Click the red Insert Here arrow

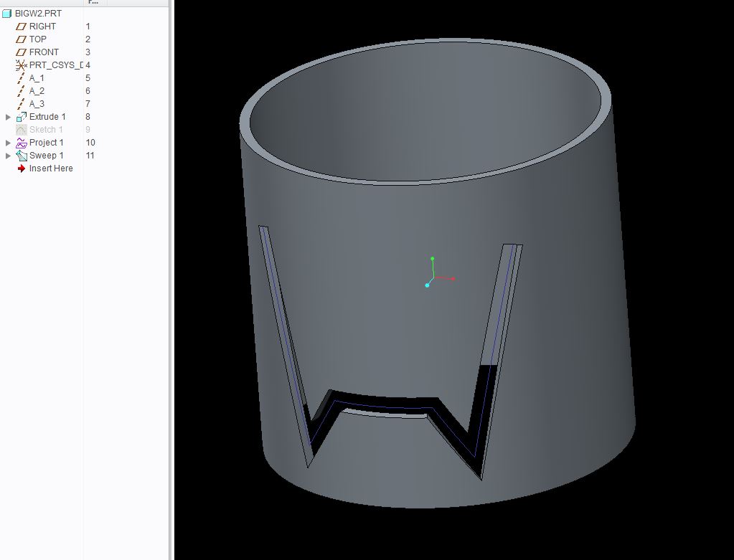tap(21, 169)
